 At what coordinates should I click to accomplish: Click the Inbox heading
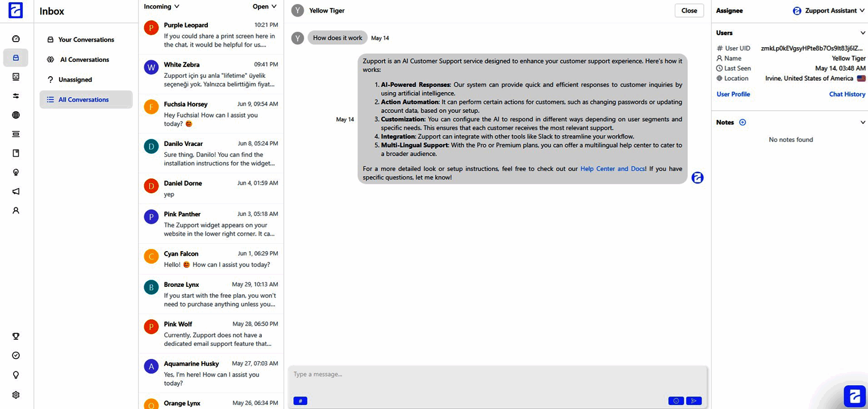[x=52, y=11]
